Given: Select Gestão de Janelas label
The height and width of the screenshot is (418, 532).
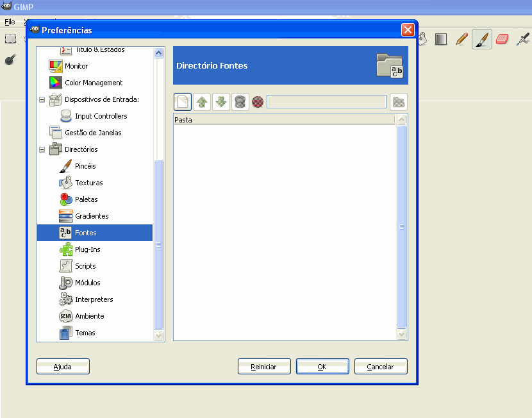Looking at the screenshot, I should 93,133.
